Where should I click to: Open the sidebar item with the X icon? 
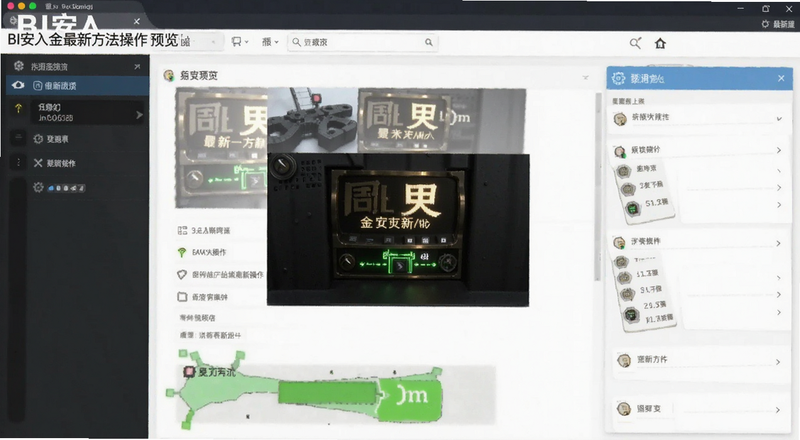(x=54, y=163)
